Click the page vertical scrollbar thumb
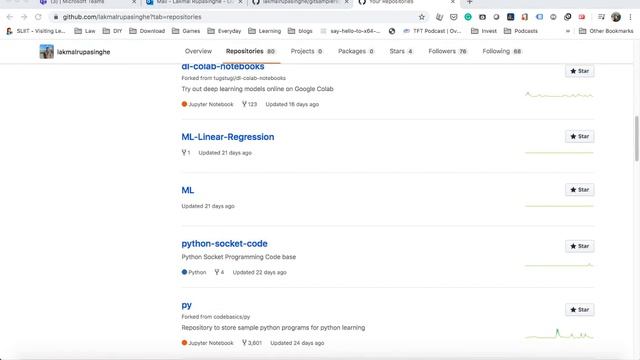Image resolution: width=640 pixels, height=360 pixels. point(636,139)
